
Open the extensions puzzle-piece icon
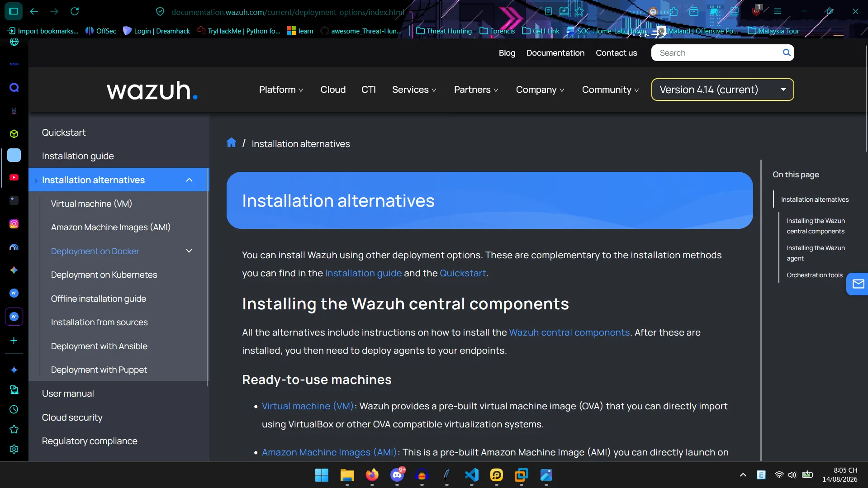coord(674,11)
